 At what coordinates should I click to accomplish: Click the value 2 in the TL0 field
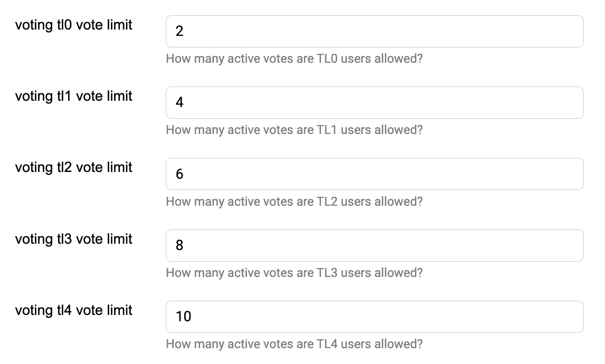179,31
